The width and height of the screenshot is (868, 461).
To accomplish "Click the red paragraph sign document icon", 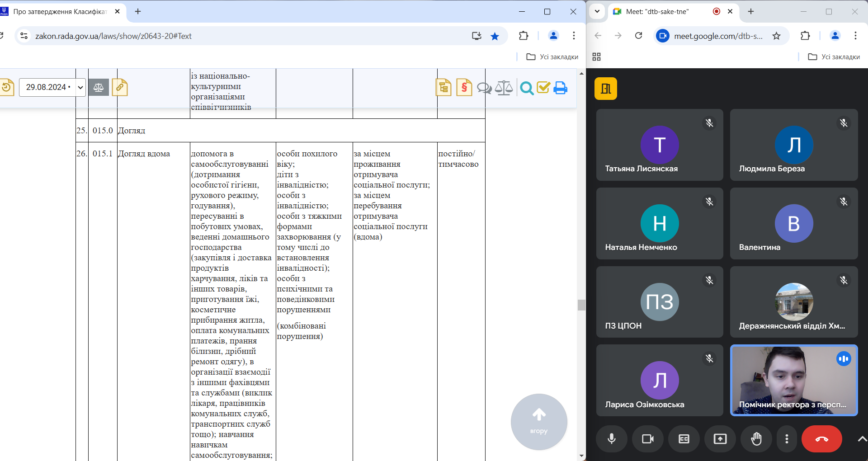I will (464, 87).
